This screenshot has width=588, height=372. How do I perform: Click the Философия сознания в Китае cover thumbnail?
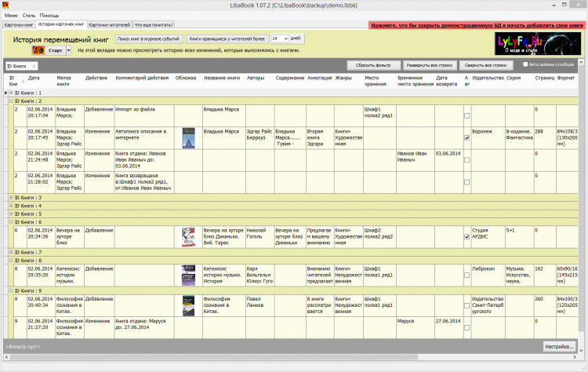pos(188,305)
